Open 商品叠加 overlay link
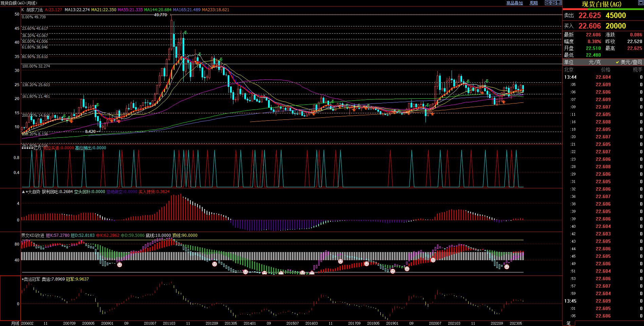644x326 pixels. pos(514,3)
